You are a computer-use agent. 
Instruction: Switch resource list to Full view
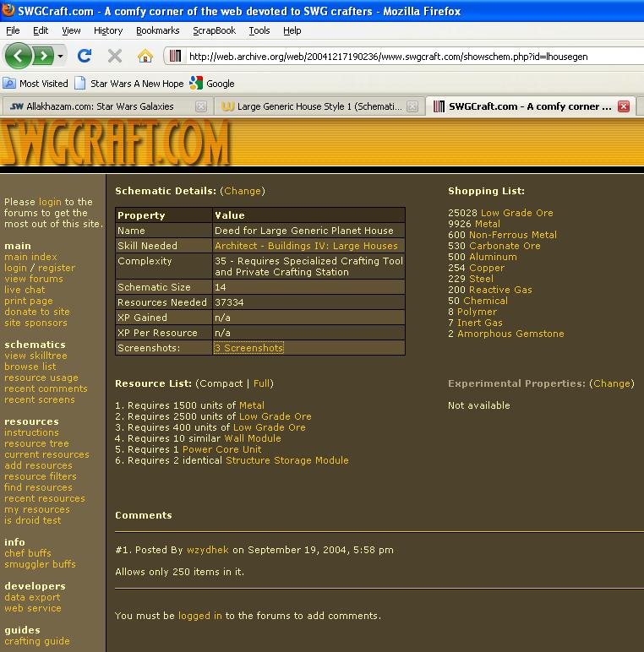pyautogui.click(x=262, y=383)
